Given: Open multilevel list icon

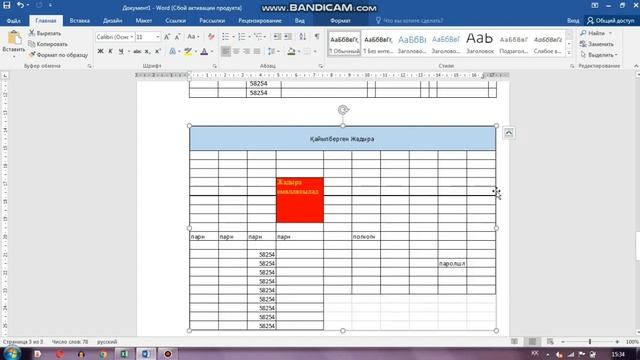Looking at the screenshot, I should coord(258,37).
